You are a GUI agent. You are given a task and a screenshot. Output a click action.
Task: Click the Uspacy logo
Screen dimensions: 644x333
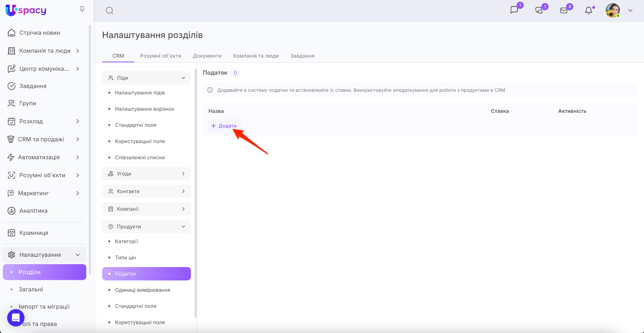(x=26, y=10)
